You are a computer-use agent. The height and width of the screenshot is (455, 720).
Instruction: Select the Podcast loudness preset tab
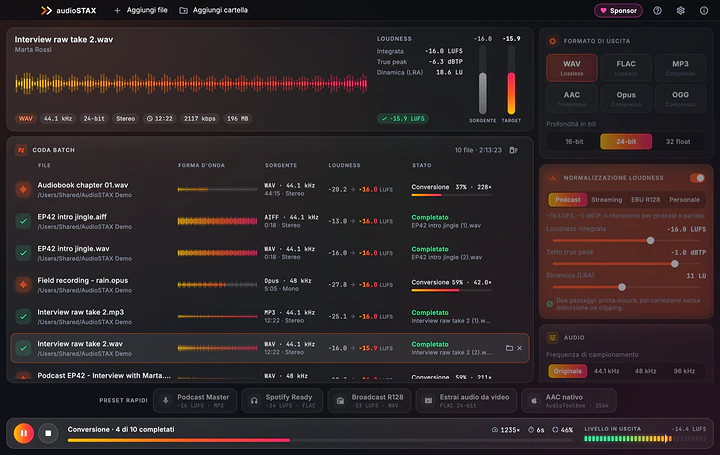click(x=568, y=200)
